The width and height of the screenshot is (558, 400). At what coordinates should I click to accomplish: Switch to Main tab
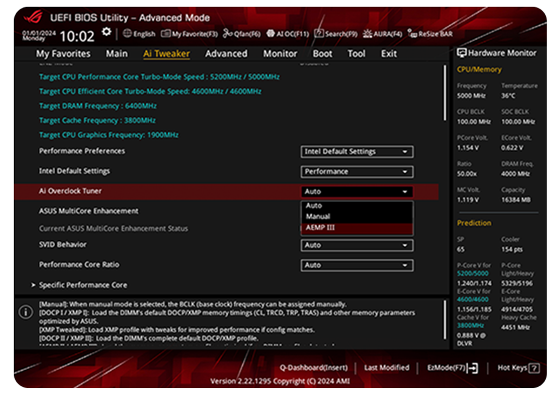tap(117, 54)
